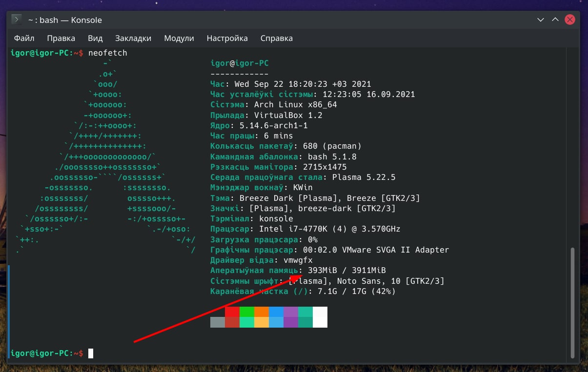Click the bright red color block
588x372 pixels.
pos(232,312)
